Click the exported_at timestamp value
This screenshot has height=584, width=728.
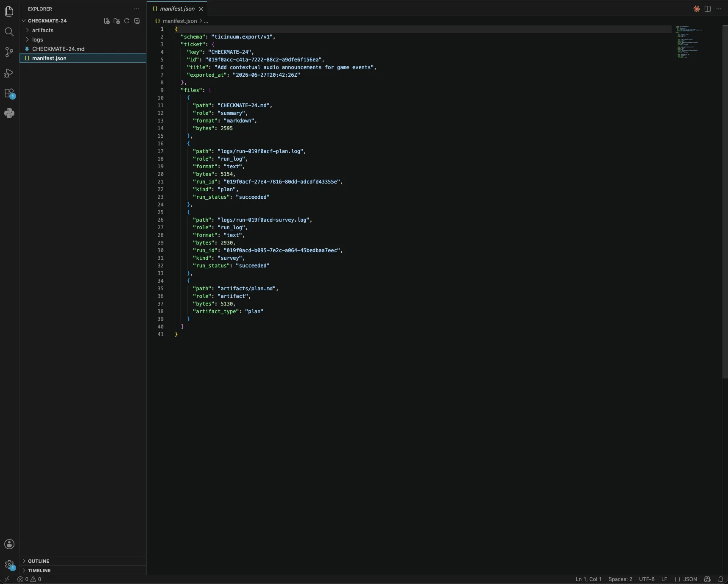pyautogui.click(x=266, y=75)
